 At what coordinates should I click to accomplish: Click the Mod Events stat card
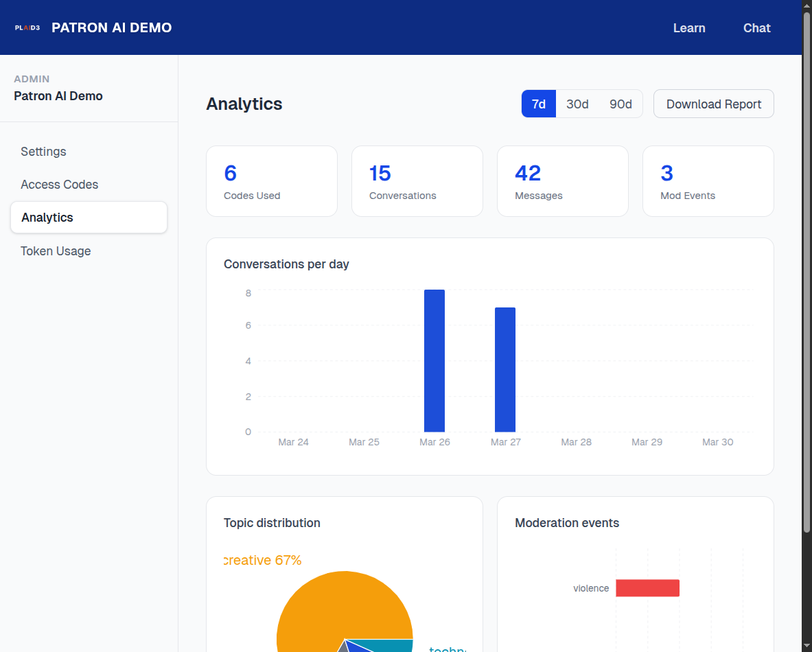pyautogui.click(x=708, y=181)
